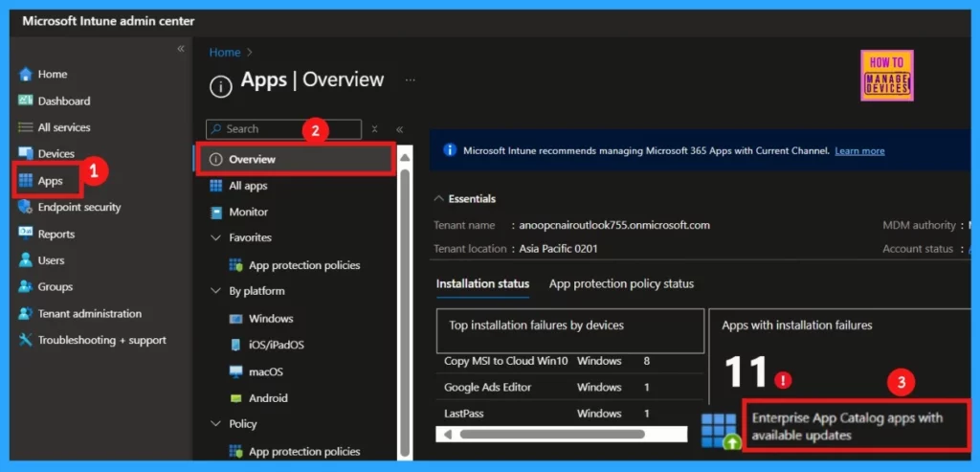The width and height of the screenshot is (980, 472).
Task: Open Endpoint security shield icon
Action: [26, 207]
